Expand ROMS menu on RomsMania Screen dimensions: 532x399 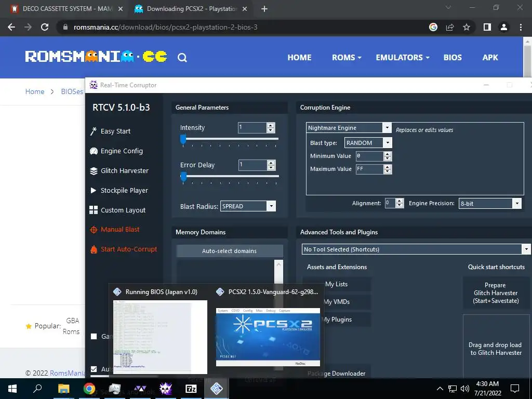(347, 58)
